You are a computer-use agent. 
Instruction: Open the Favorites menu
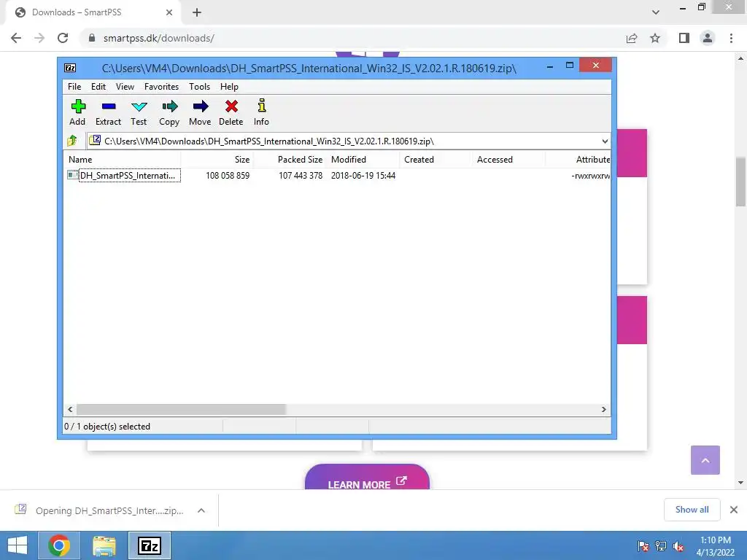click(161, 87)
